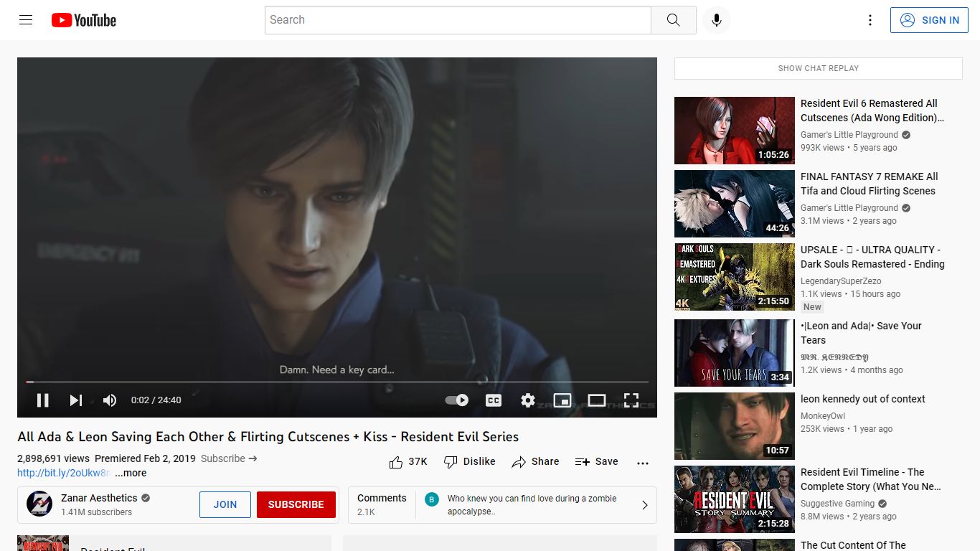Enter full screen mode
980x551 pixels.
point(631,400)
